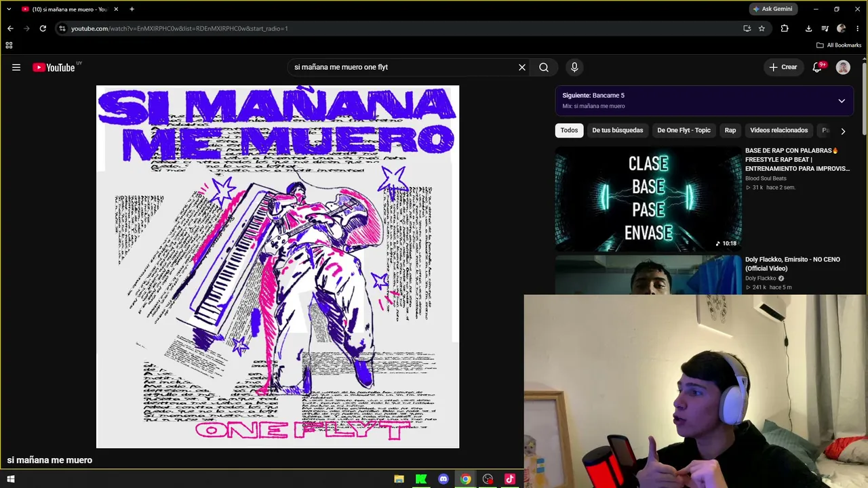
Task: Select the youtube.com address bar URL
Action: [x=180, y=28]
